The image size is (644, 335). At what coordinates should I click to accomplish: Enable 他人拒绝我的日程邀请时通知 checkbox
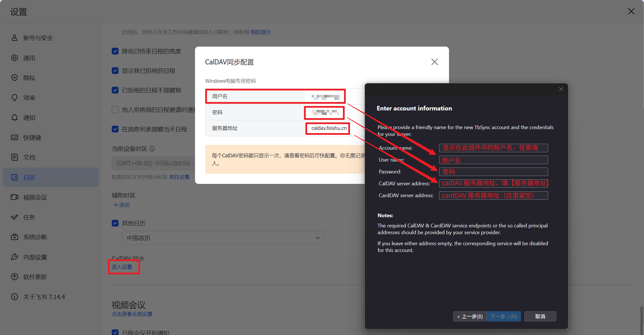tap(115, 110)
